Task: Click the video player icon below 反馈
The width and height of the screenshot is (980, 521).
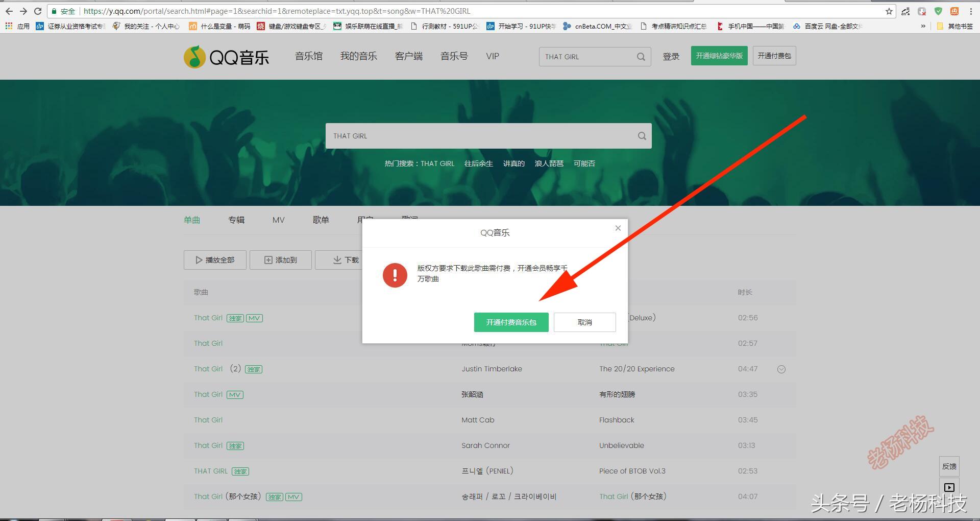Action: click(x=949, y=487)
